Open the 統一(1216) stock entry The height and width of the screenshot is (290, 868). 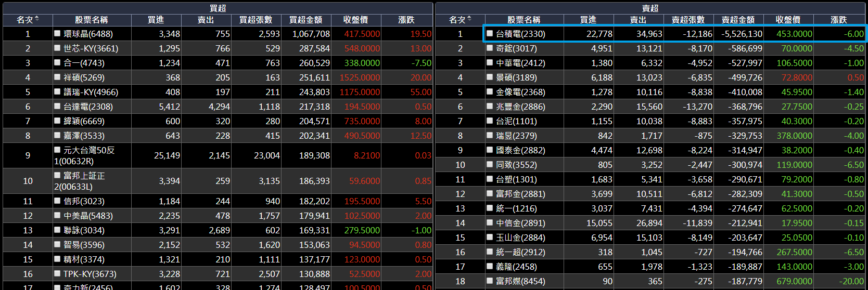point(516,208)
